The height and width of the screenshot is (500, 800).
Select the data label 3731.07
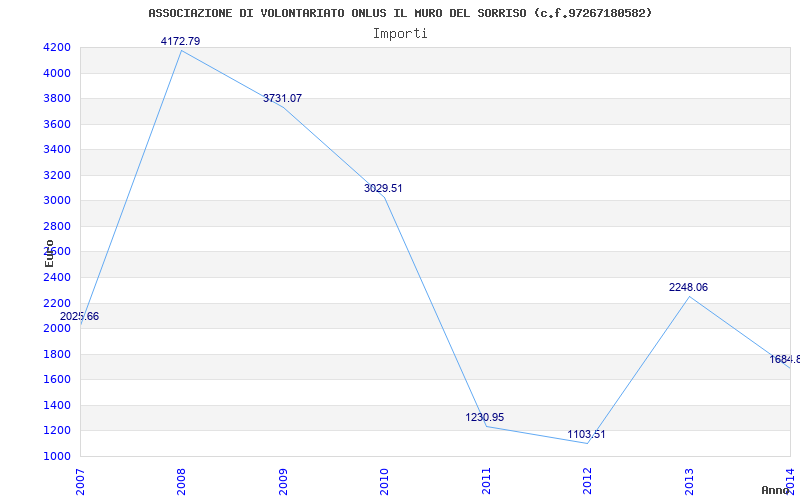tap(282, 98)
